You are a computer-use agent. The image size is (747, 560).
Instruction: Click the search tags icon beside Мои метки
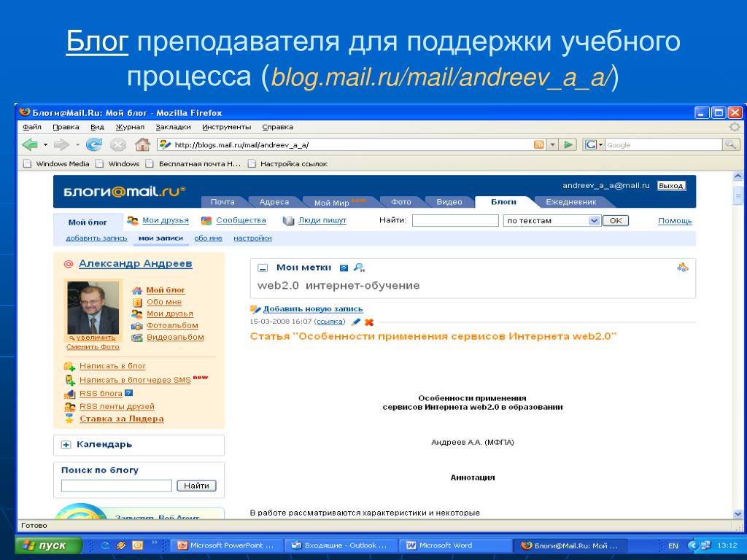pyautogui.click(x=359, y=268)
